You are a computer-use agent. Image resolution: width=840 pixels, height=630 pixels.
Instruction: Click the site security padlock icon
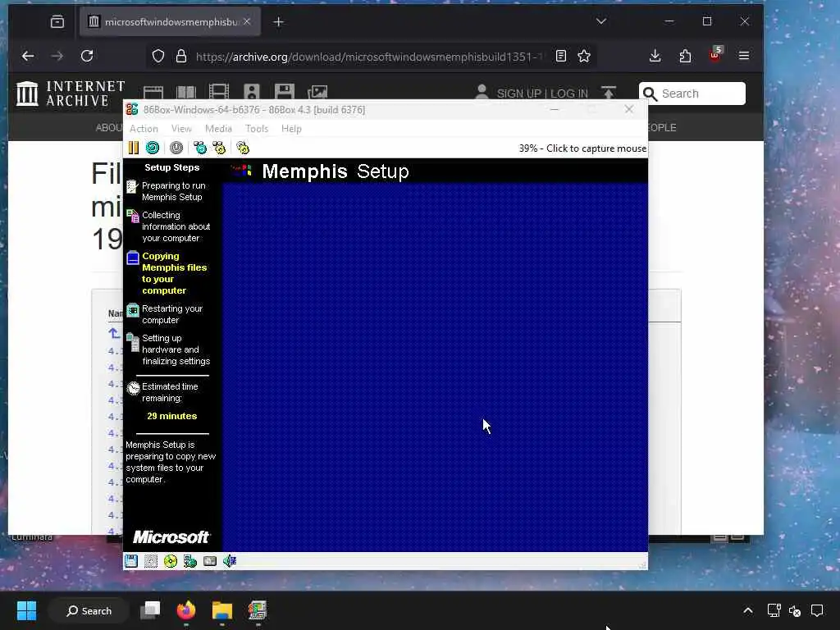(x=181, y=57)
